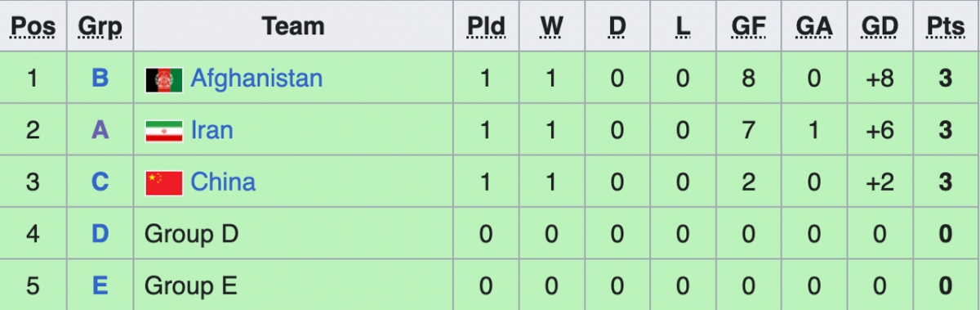This screenshot has width=980, height=310.
Task: Click the China flag icon
Action: [x=163, y=182]
